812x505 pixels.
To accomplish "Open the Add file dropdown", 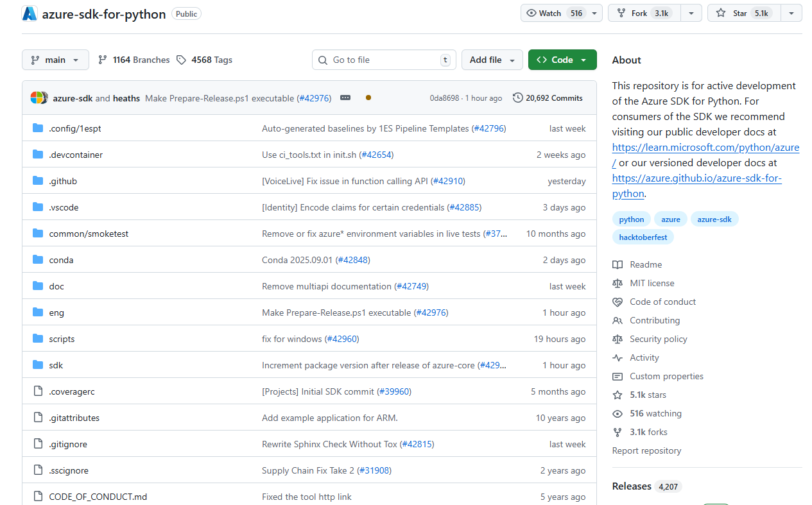I will tap(492, 59).
